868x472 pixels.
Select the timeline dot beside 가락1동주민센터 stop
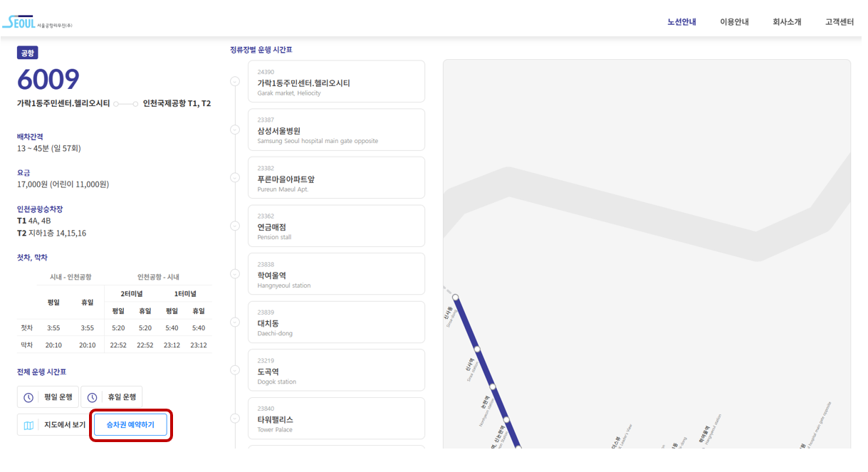[x=235, y=80]
